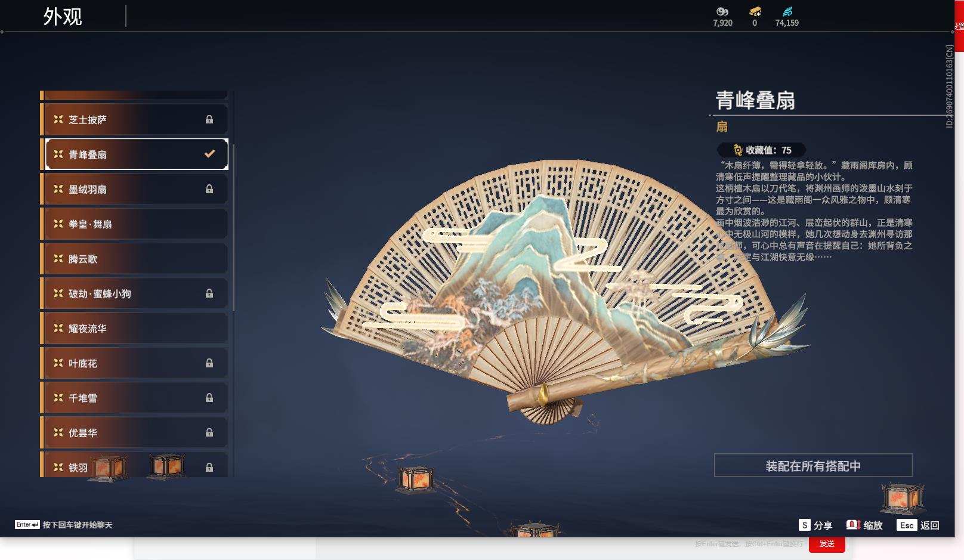Click the fan icon next to 腾云歌
Viewport: 964px width, 560px height.
point(57,258)
